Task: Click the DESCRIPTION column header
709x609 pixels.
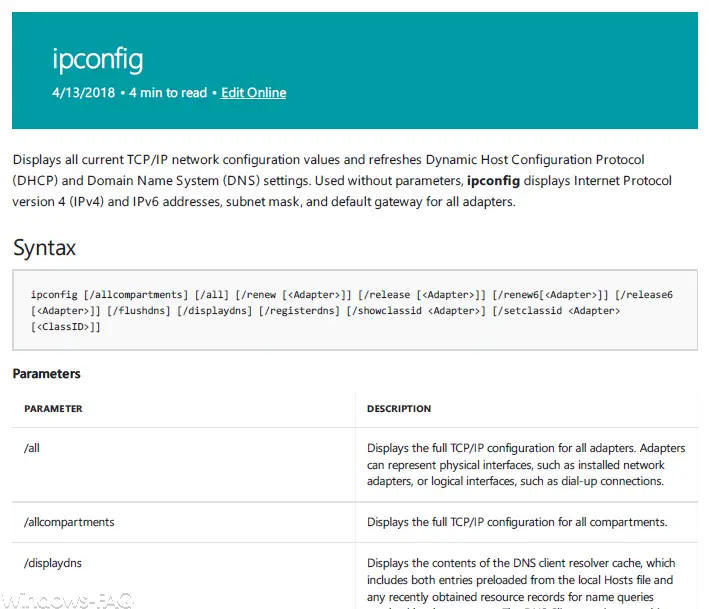Action: point(399,409)
